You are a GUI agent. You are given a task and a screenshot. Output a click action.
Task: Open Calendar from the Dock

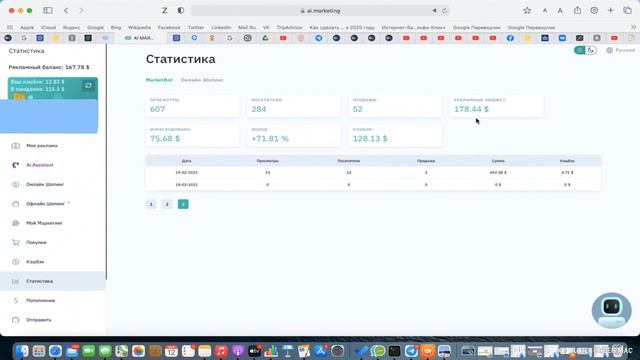(171, 351)
